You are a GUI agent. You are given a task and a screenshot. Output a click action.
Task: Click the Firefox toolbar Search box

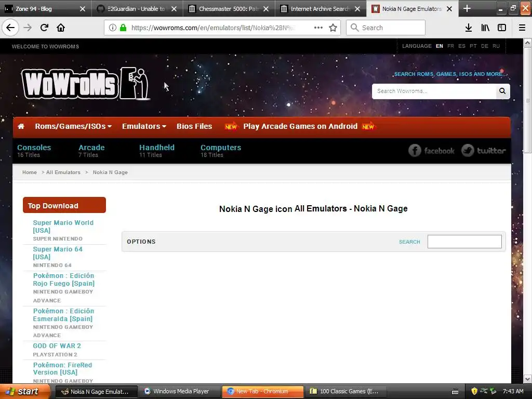[386, 28]
